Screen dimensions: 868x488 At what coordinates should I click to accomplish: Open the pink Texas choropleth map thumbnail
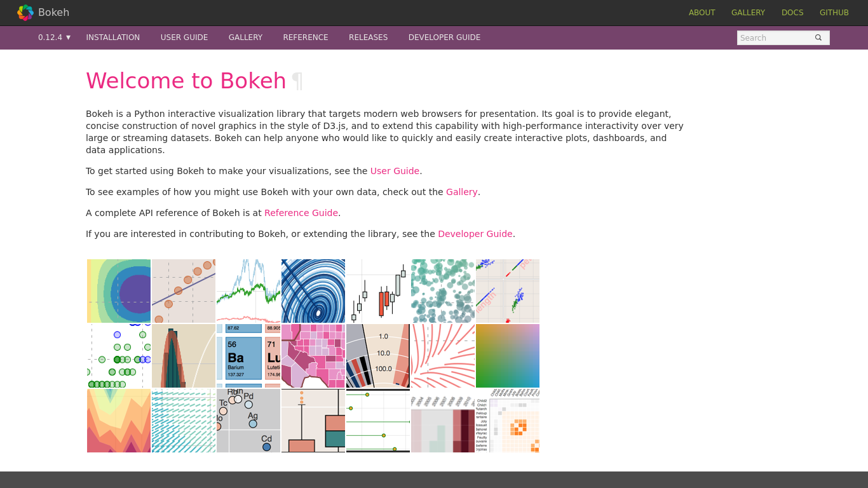click(x=313, y=356)
